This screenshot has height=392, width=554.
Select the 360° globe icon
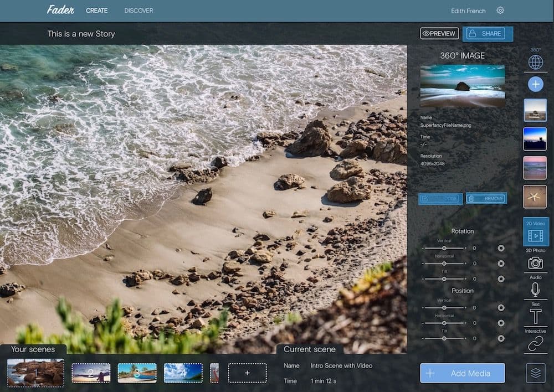pos(536,62)
